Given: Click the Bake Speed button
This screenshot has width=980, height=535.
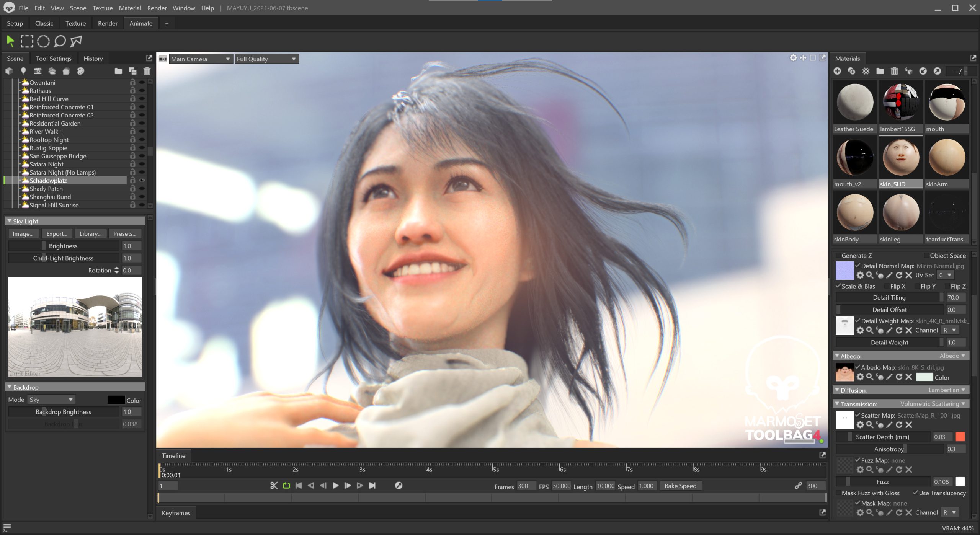Looking at the screenshot, I should point(680,486).
